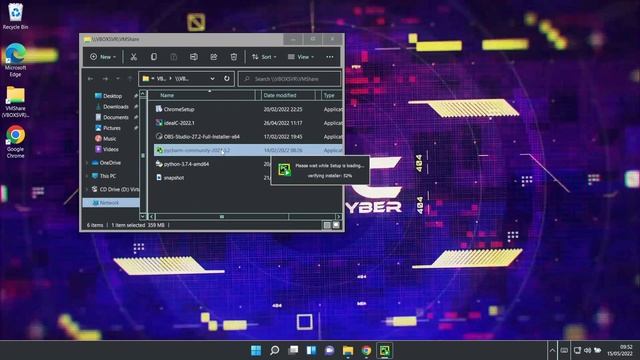Click date 20/02/2022 22:25 cell
The width and height of the screenshot is (640, 360).
(x=283, y=109)
